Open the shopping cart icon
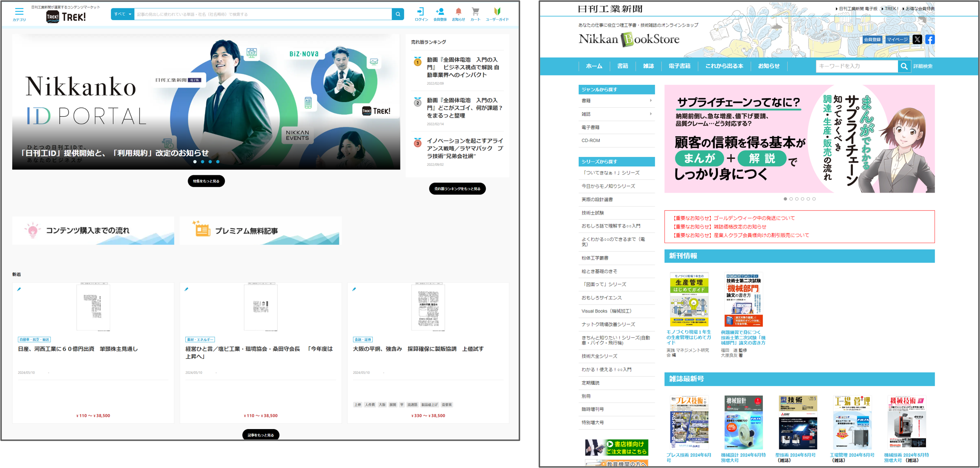 [x=475, y=12]
